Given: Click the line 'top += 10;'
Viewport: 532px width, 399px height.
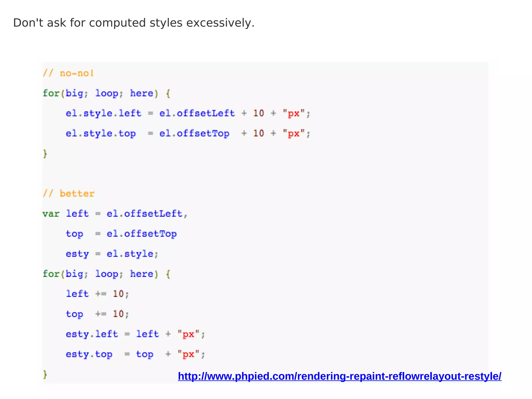Looking at the screenshot, I should coord(97,314).
